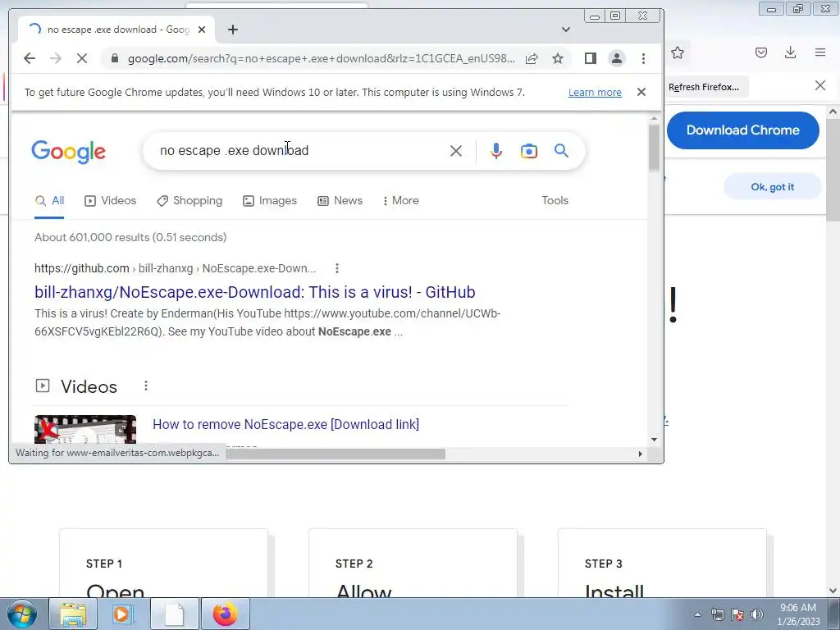Click Chrome horizontal scrollbar thumb
The image size is (840, 630).
[x=336, y=454]
